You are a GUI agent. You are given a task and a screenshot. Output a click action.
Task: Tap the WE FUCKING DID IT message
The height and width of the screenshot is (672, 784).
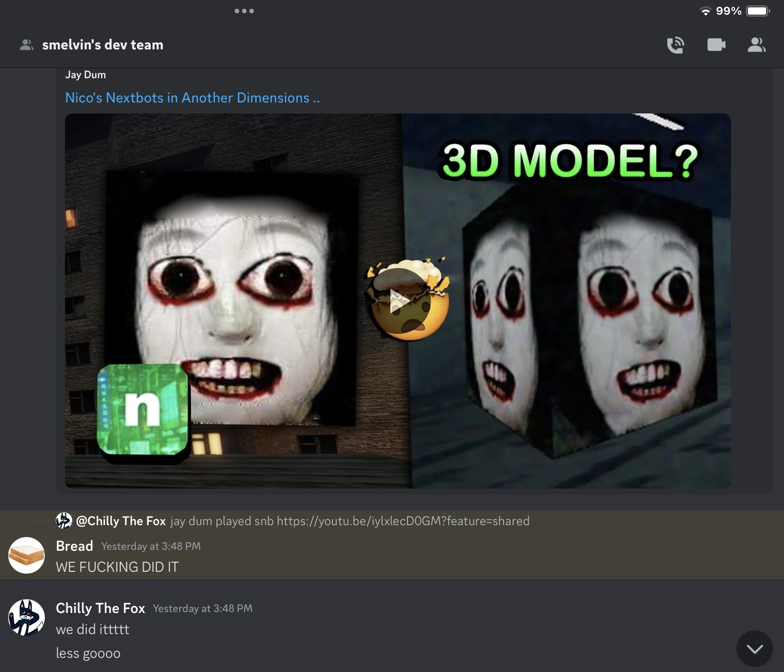pos(117,567)
